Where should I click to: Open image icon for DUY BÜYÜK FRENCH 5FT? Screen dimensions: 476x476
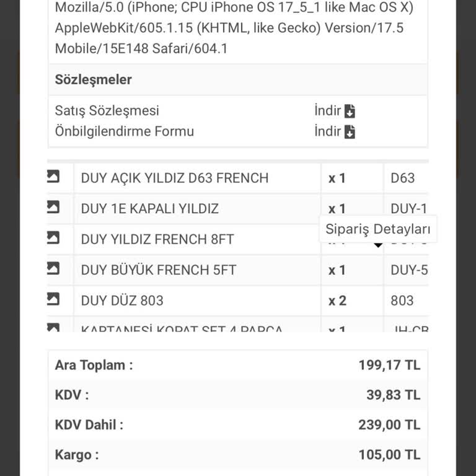[53, 269]
